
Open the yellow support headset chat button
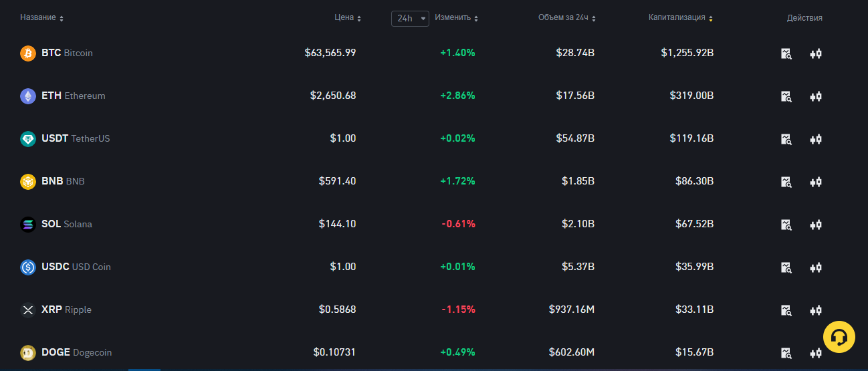839,336
